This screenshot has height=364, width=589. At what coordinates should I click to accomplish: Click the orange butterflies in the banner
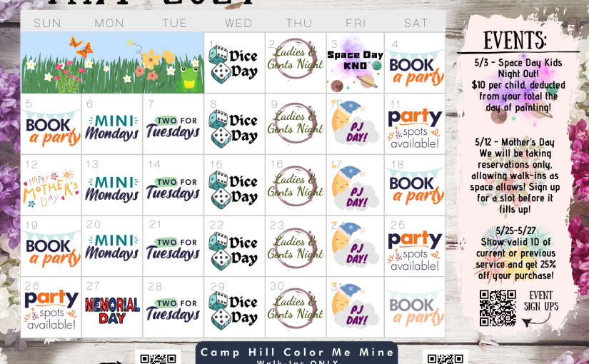(x=81, y=46)
